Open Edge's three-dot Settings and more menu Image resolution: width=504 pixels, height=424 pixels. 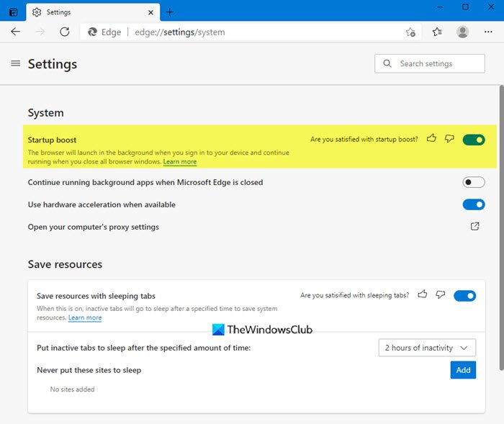[487, 32]
